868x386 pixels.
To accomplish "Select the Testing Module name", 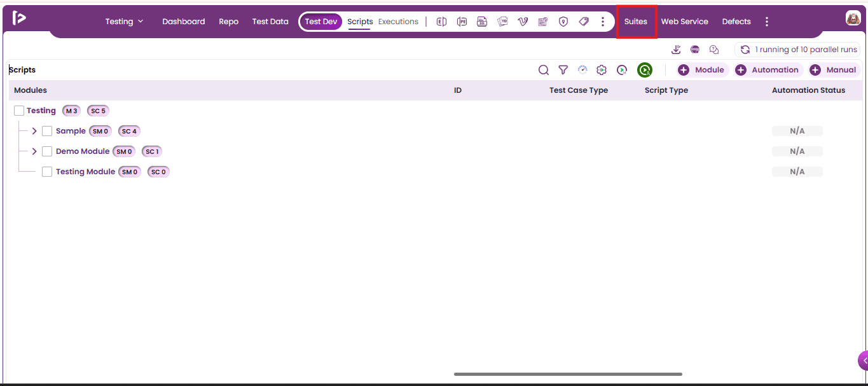I will coord(85,172).
